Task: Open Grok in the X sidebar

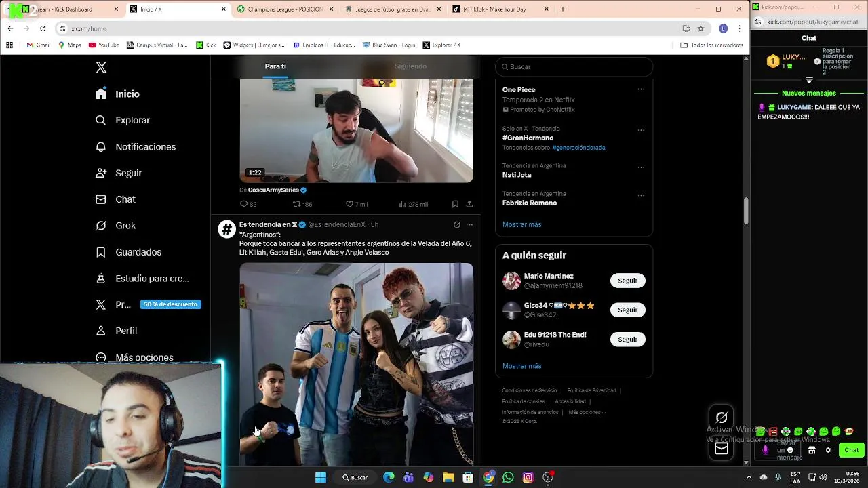Action: tap(115, 225)
